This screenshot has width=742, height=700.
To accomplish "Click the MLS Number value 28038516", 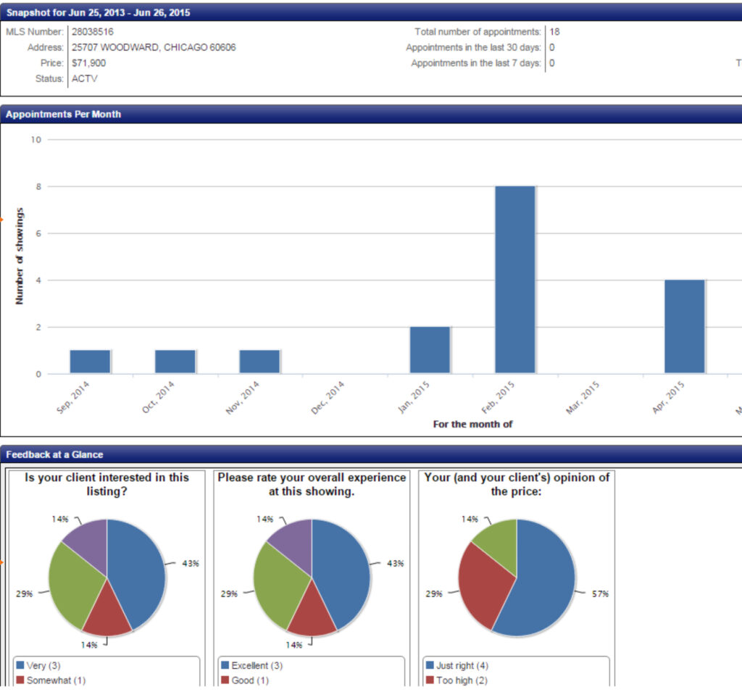I will tap(93, 32).
